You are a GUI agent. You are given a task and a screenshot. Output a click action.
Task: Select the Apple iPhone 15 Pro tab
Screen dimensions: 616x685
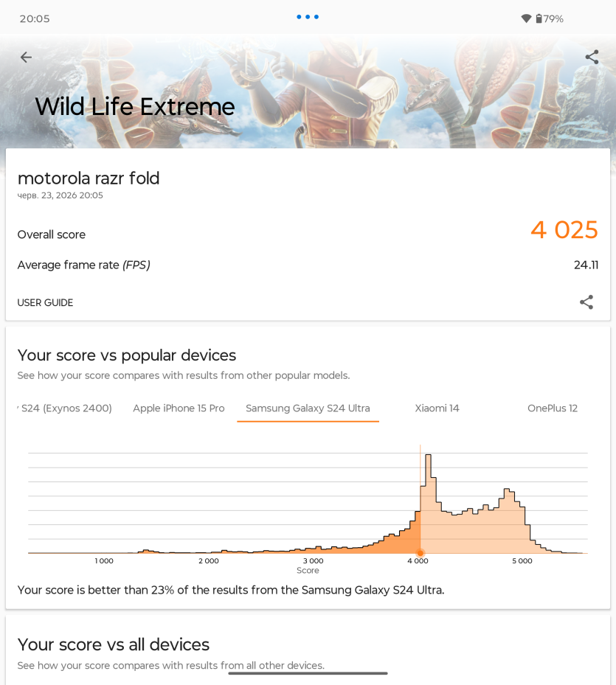click(x=179, y=408)
